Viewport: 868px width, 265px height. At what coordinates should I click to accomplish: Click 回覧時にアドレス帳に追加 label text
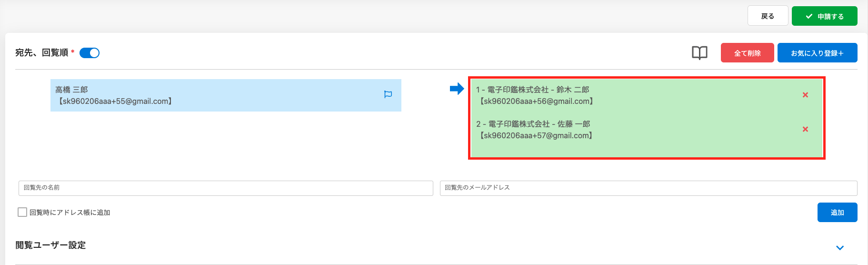pyautogui.click(x=70, y=213)
